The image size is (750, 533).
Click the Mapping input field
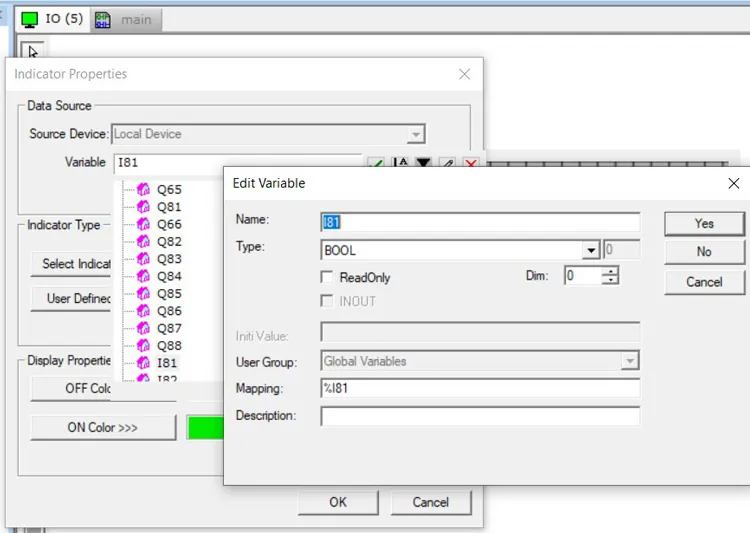coord(479,389)
